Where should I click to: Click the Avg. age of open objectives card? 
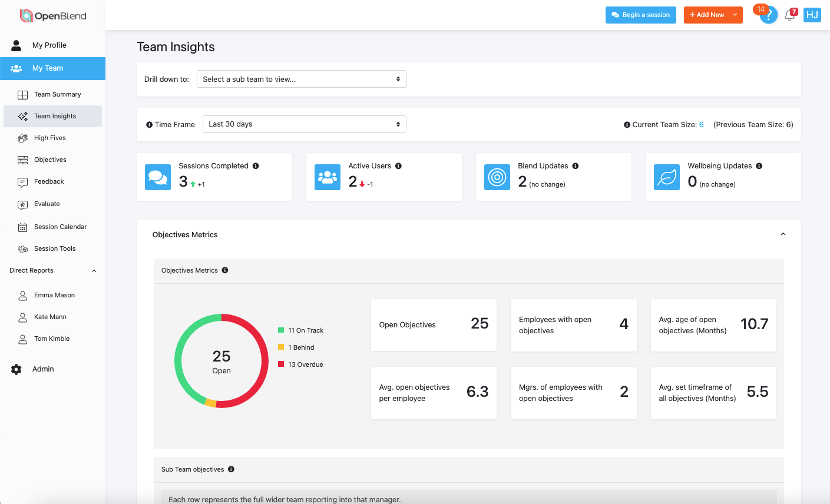point(713,325)
